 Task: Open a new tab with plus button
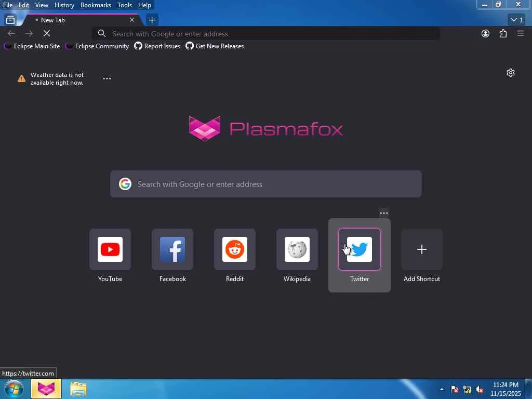pos(152,20)
